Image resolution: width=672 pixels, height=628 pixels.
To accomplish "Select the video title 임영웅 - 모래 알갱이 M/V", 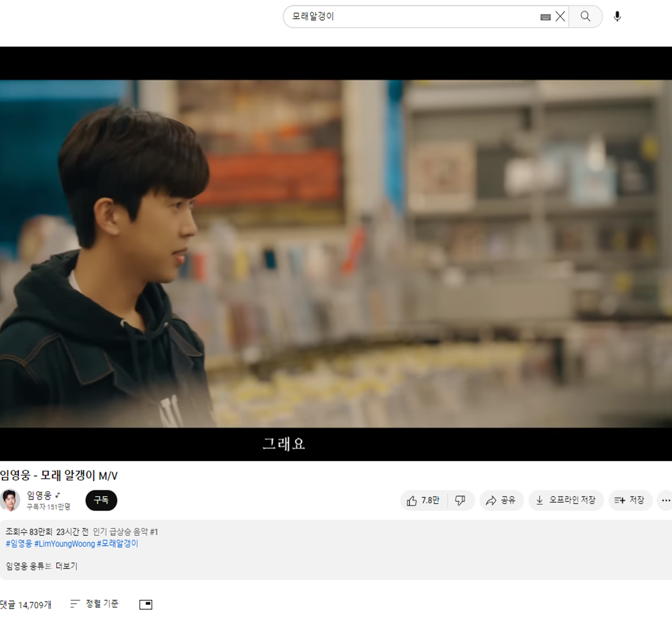I will [58, 476].
